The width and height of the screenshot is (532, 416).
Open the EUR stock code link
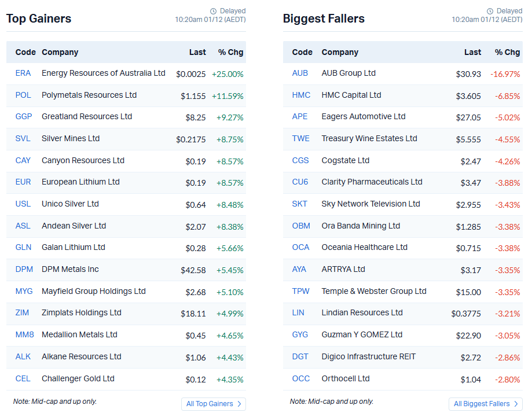(23, 182)
